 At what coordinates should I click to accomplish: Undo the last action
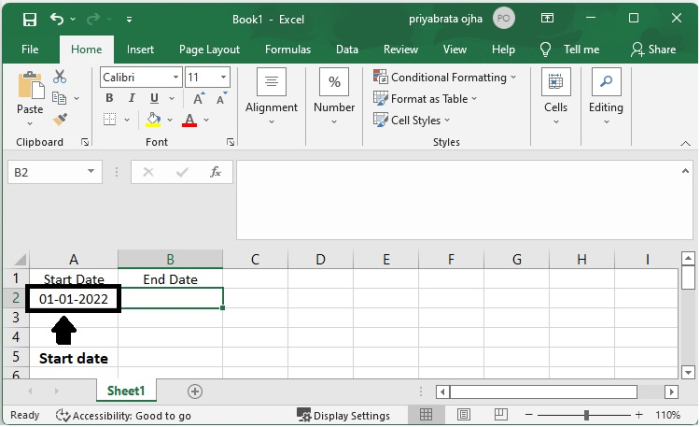coord(57,19)
